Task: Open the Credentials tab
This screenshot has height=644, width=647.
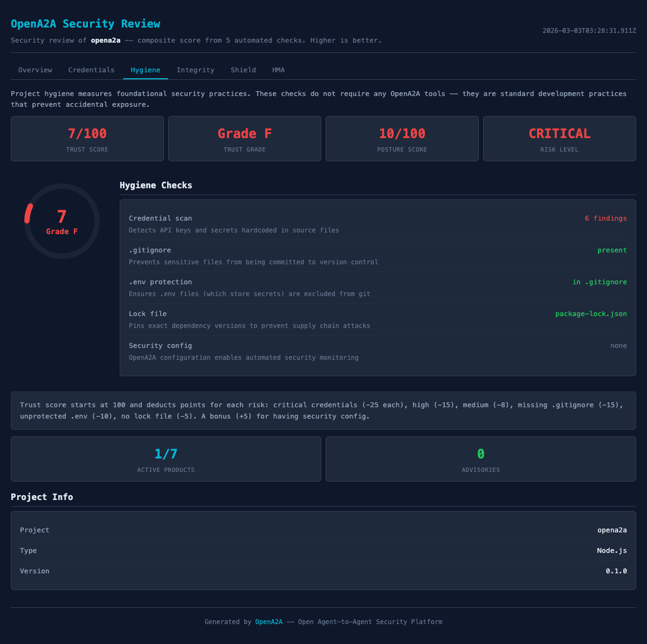Action: click(91, 70)
